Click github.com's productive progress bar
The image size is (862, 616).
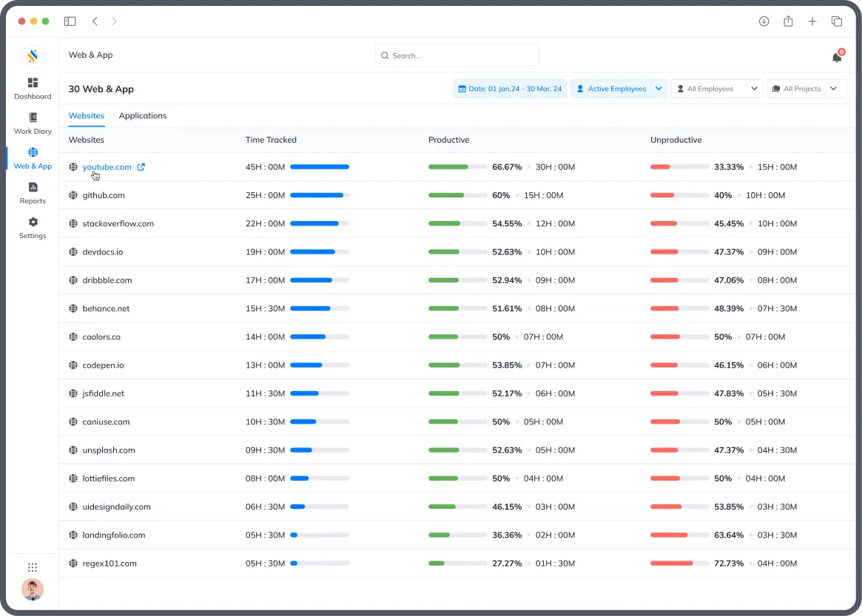[457, 195]
